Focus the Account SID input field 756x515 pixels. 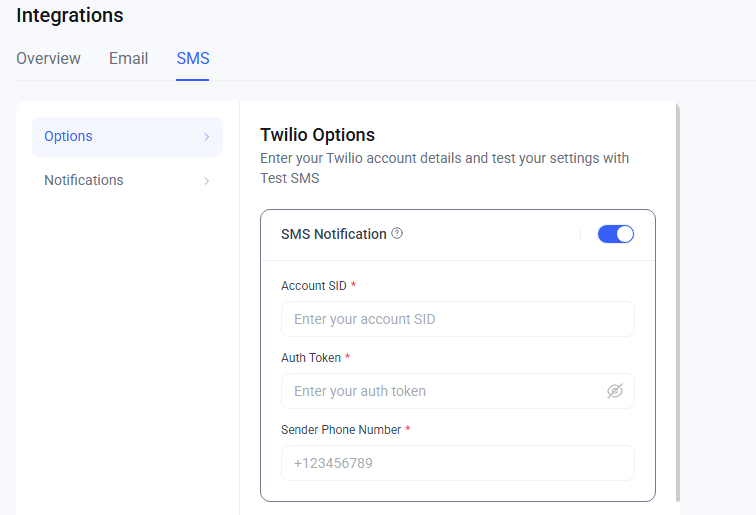pyautogui.click(x=458, y=319)
